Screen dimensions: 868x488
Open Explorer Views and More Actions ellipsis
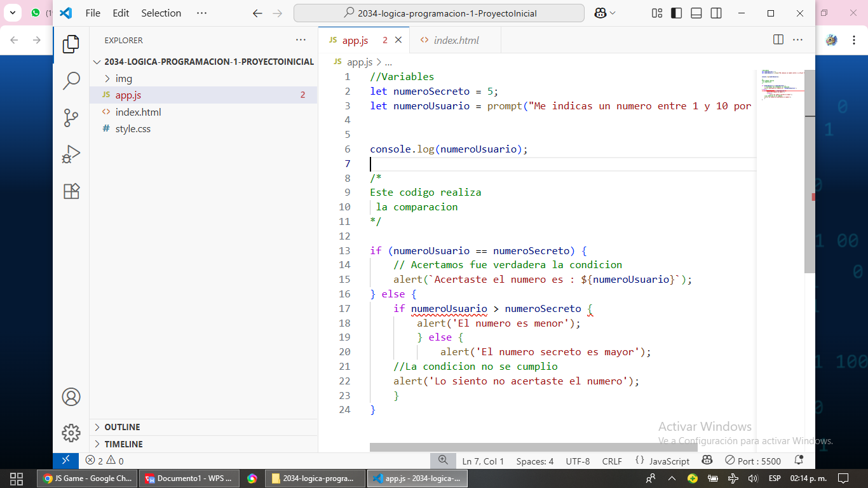click(x=301, y=39)
